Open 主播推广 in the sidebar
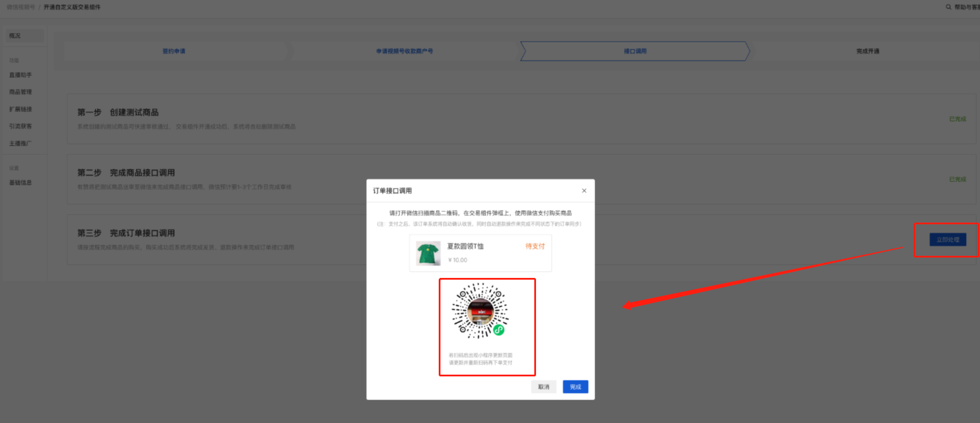Screen dimensions: 980x423 (x=21, y=143)
